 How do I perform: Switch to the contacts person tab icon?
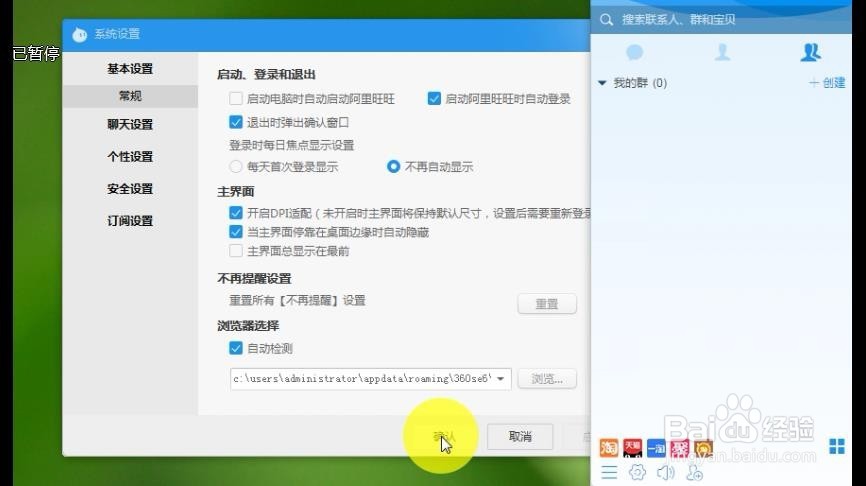(x=722, y=52)
